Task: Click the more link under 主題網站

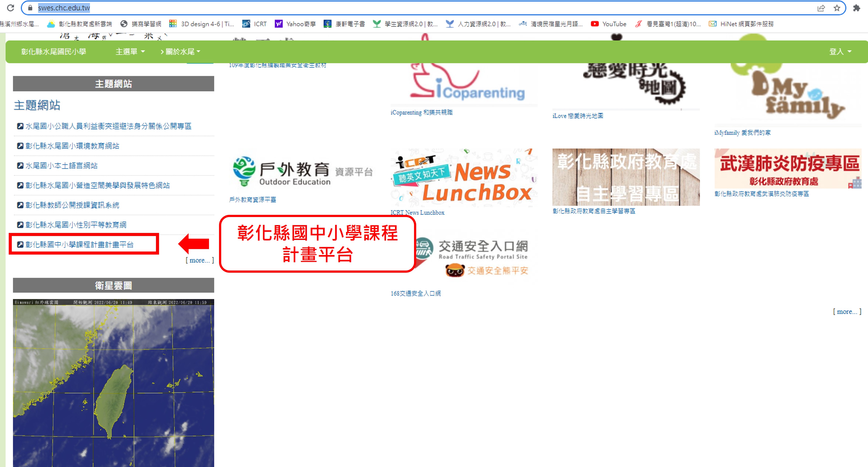Action: pos(199,260)
